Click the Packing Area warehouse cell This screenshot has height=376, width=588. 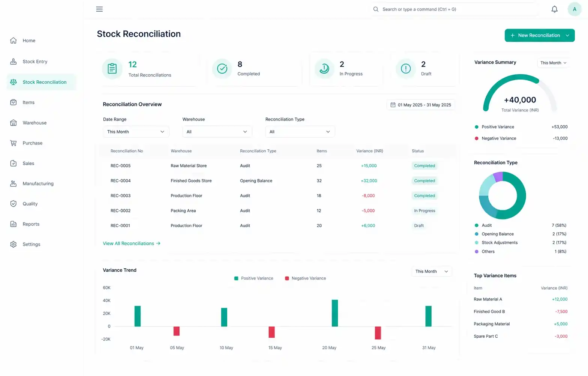183,211
